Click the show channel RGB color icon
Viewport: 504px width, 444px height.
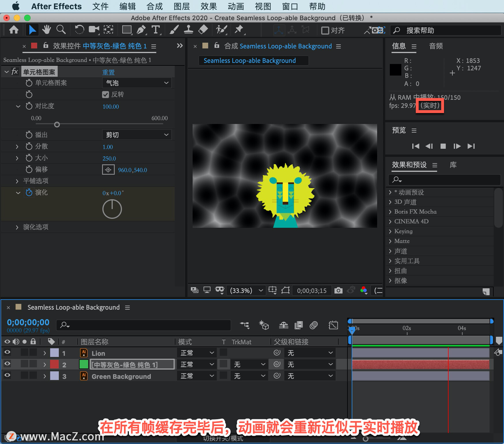pos(364,290)
